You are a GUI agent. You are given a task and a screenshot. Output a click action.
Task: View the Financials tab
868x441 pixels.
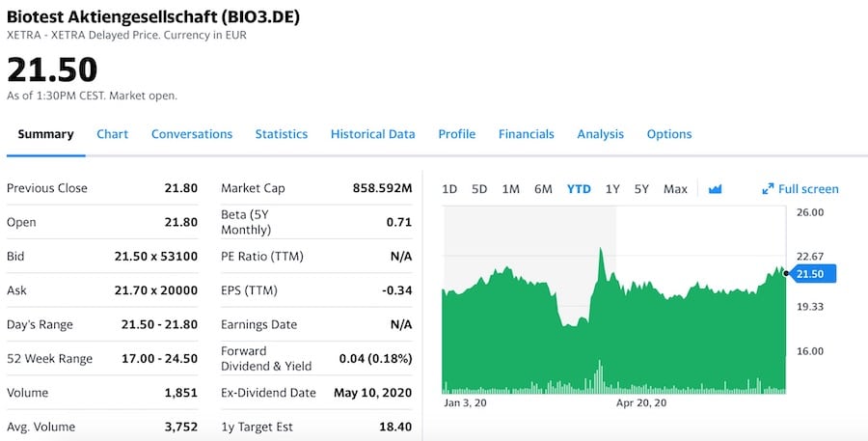(x=526, y=134)
